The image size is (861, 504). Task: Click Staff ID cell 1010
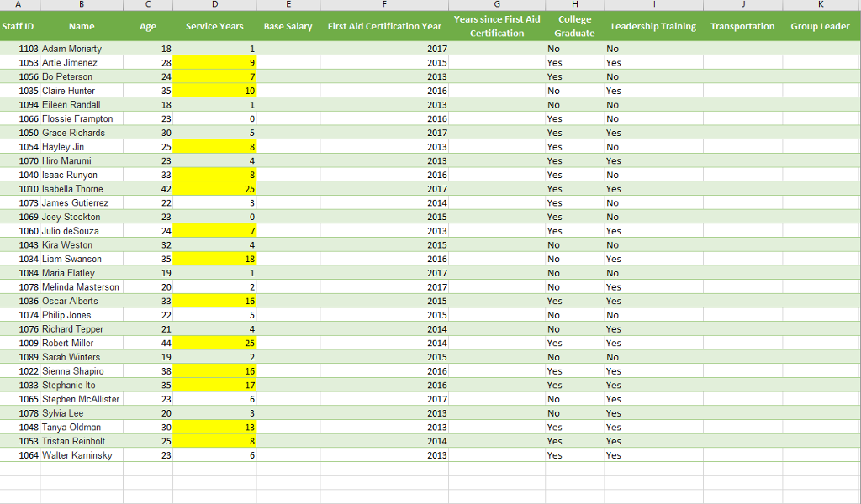click(20, 189)
